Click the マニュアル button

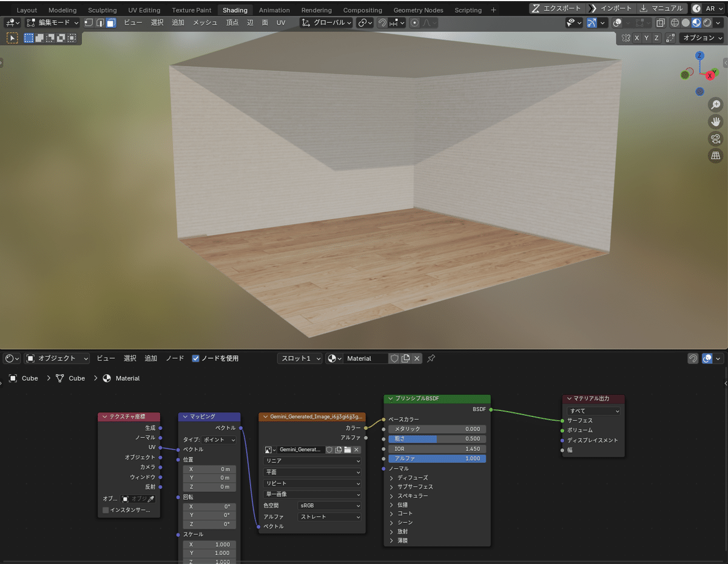pyautogui.click(x=662, y=8)
